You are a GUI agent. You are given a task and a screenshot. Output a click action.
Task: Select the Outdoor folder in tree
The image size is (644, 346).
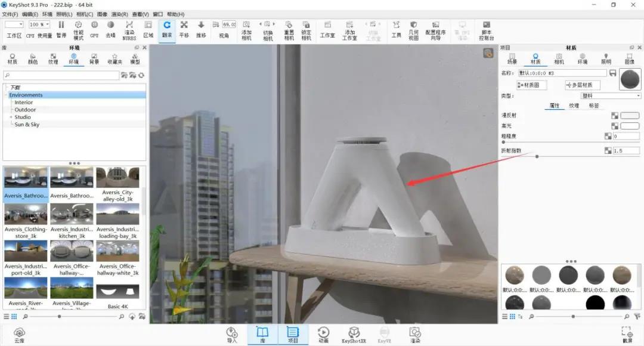coord(25,110)
